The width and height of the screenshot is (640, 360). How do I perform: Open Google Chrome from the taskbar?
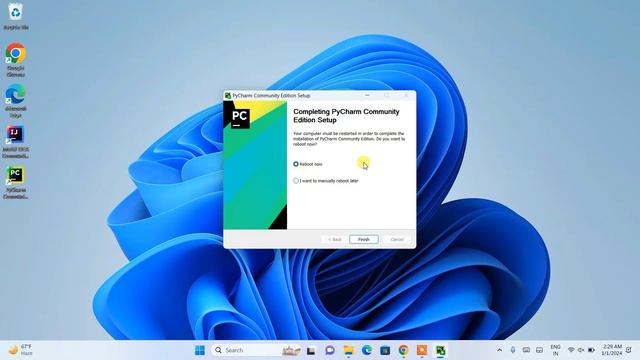tap(403, 350)
